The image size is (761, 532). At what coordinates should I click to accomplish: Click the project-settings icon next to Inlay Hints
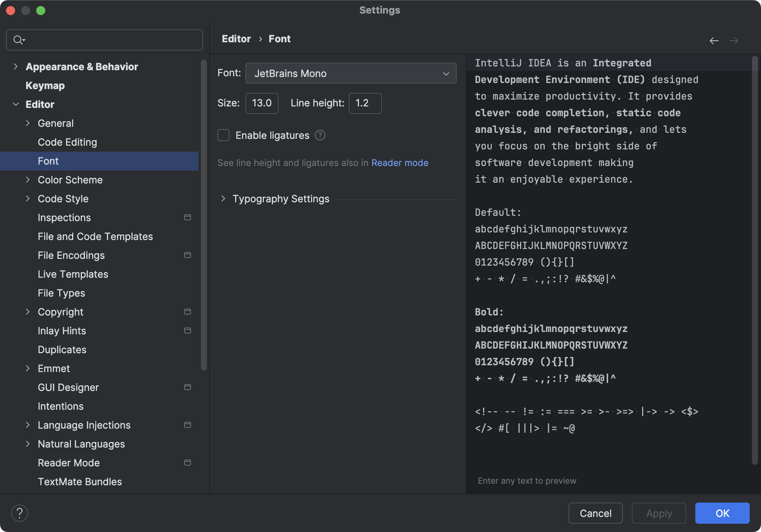click(x=188, y=331)
